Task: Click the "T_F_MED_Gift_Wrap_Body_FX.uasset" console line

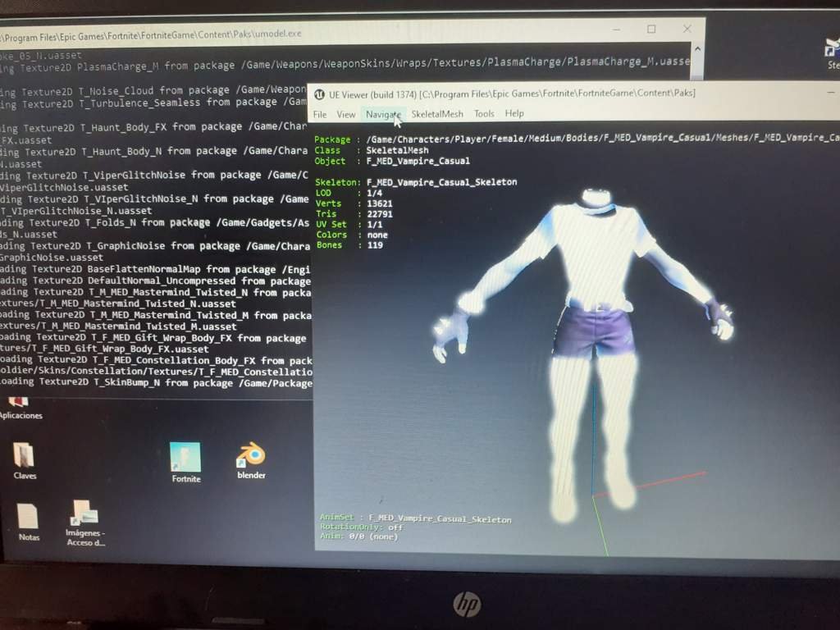Action: [x=104, y=349]
